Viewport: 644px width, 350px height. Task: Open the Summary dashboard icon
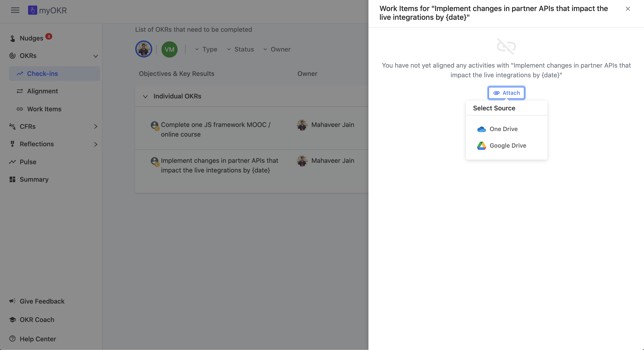coord(12,179)
